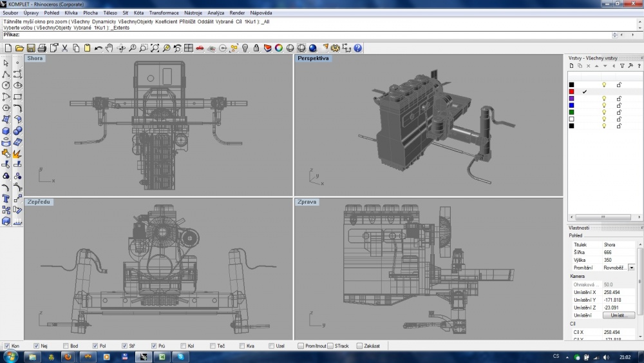Click the red layer color swatch
The image size is (644, 363).
(x=571, y=92)
